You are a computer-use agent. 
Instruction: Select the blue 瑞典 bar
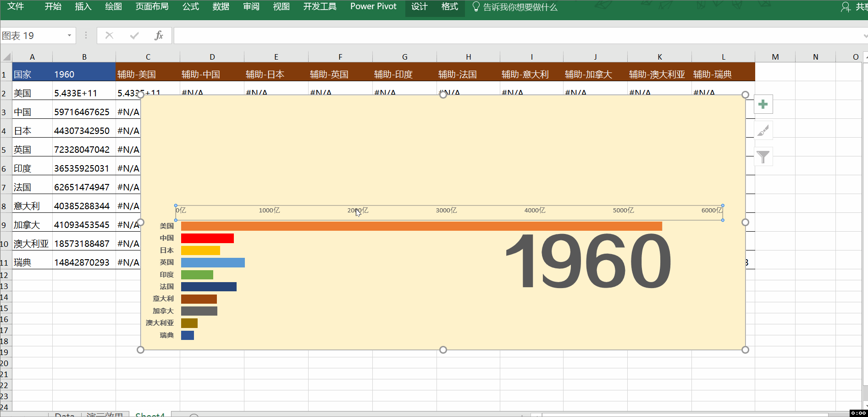tap(188, 335)
